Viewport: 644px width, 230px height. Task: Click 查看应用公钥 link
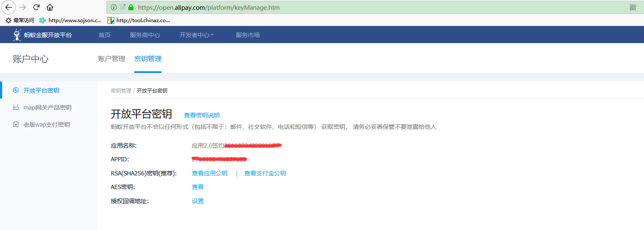210,173
